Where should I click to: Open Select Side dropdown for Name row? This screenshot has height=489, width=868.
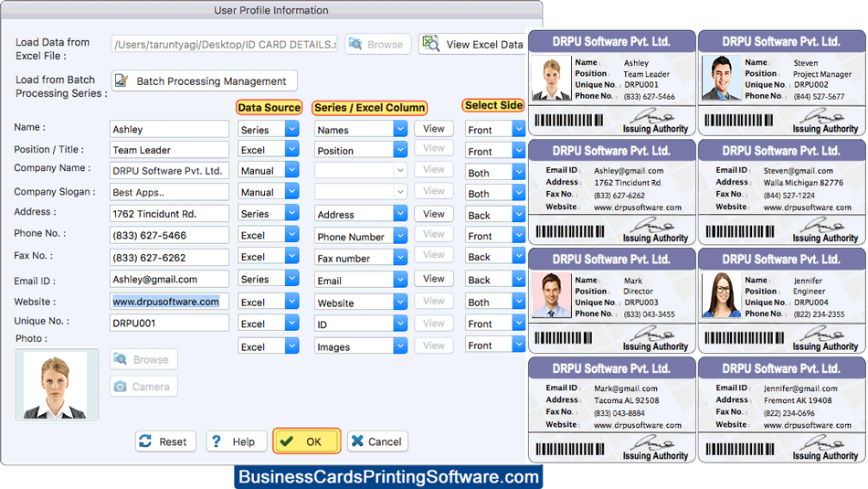click(494, 129)
